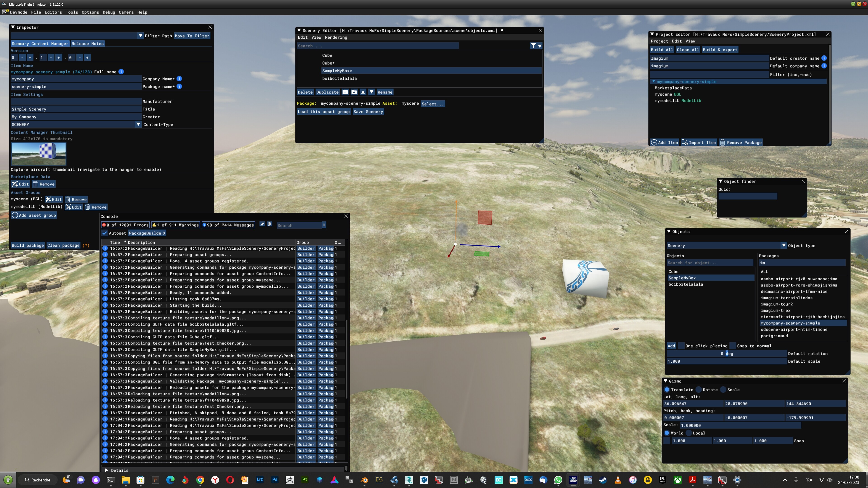
Task: Click Add asset group button
Action: pos(34,215)
